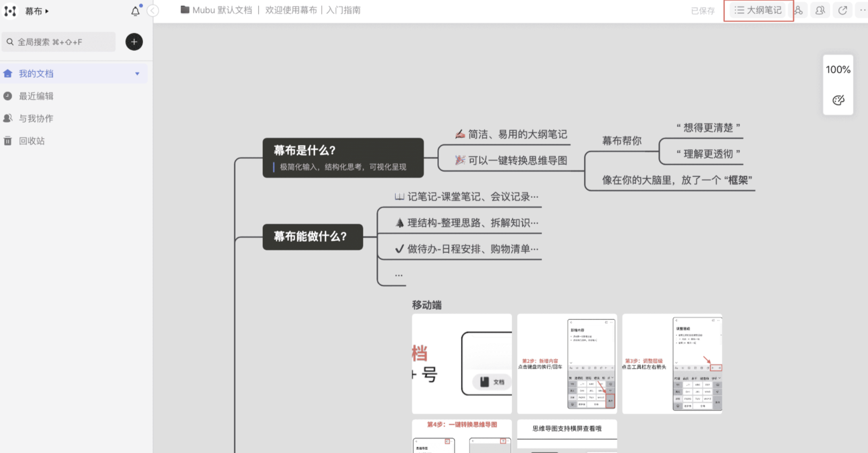Select the 幕布是什么? mind map node
Screen dimensions: 868x453
343,158
